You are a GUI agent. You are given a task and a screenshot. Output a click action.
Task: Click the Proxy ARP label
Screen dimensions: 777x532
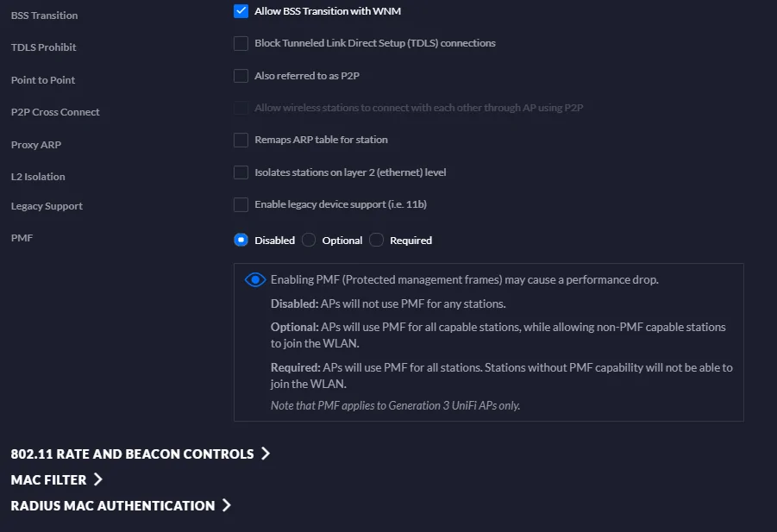36,145
